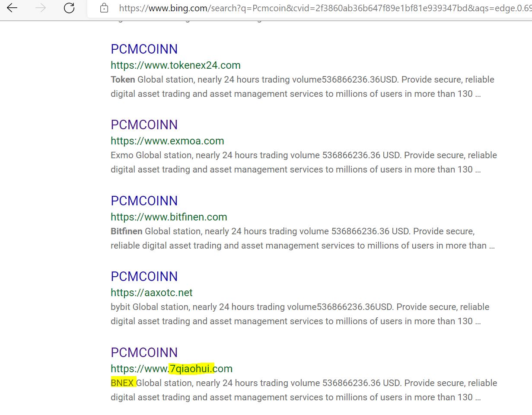Screen dimensions: 532x415
Task: Select the PCMCOINN heading above bitfinen.com
Action: tap(144, 201)
